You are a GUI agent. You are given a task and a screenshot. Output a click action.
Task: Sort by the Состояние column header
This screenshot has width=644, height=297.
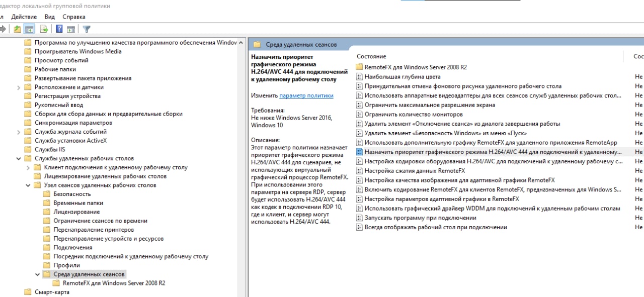pyautogui.click(x=371, y=56)
